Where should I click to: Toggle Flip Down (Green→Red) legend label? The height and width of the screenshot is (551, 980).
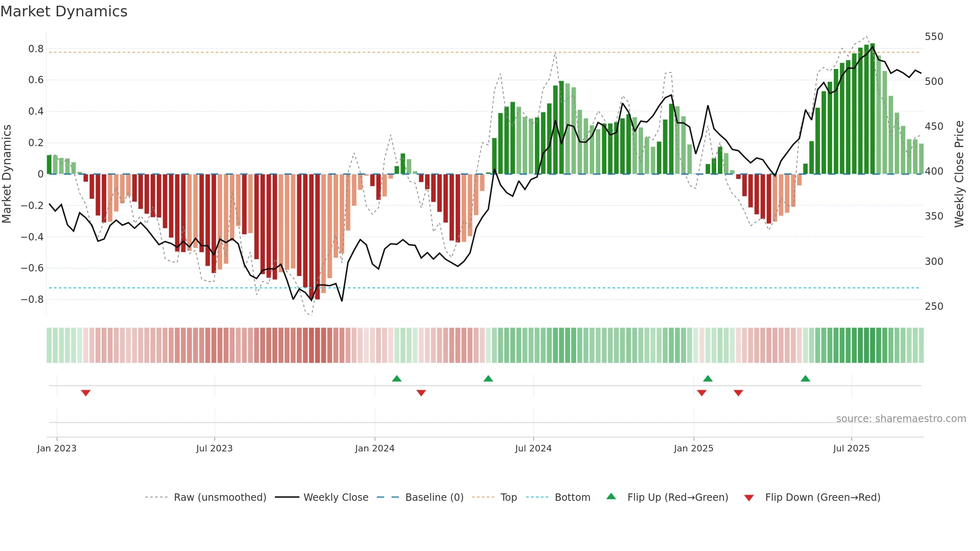point(823,498)
